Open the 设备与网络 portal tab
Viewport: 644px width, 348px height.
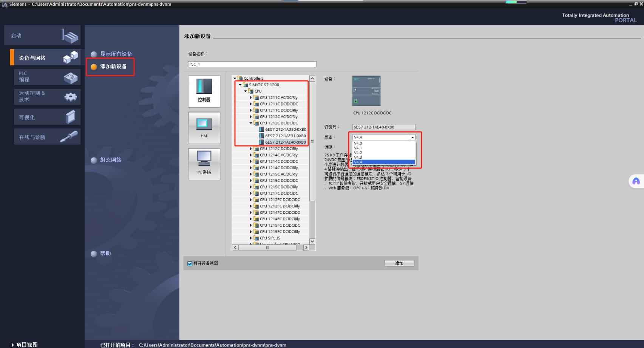point(42,57)
